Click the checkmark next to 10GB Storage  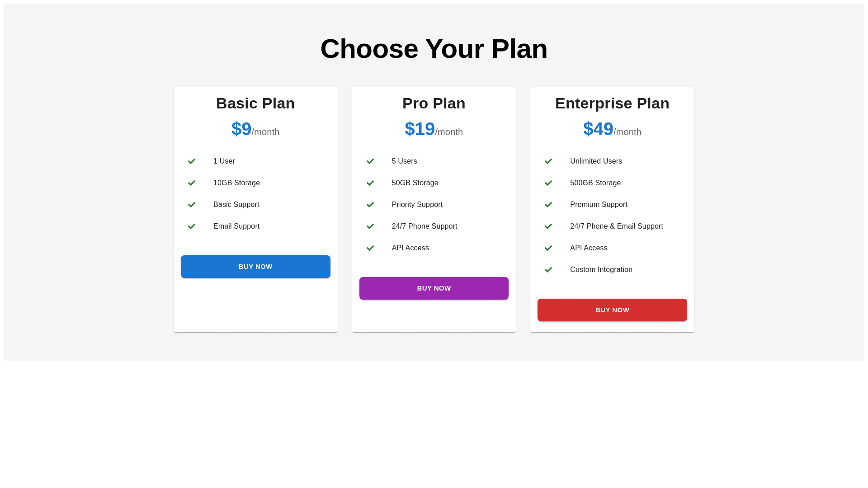192,183
